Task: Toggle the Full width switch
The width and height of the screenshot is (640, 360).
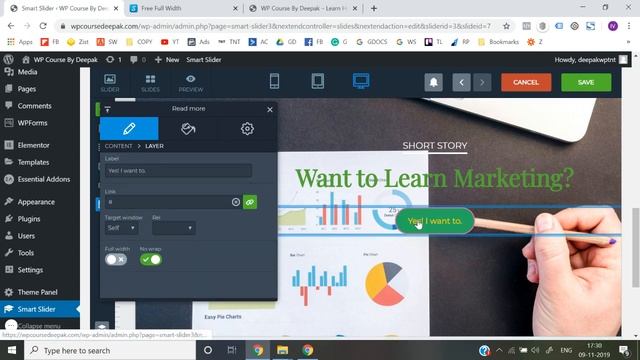Action: [x=116, y=259]
